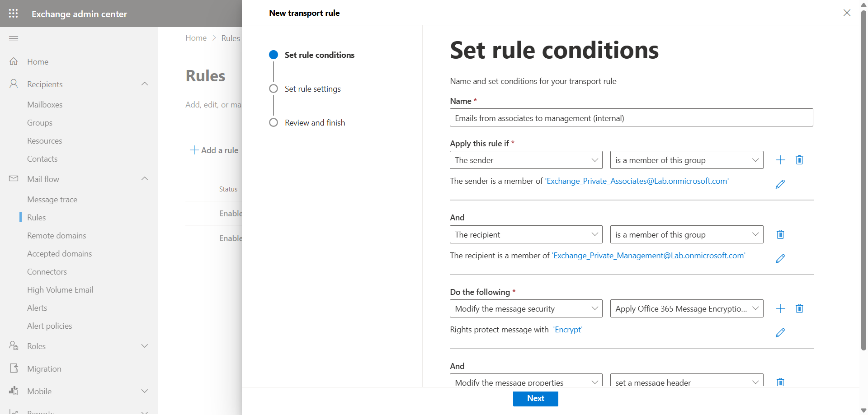Select Rules in the Mail flow menu
Screen dimensions: 868x415
(x=36, y=217)
